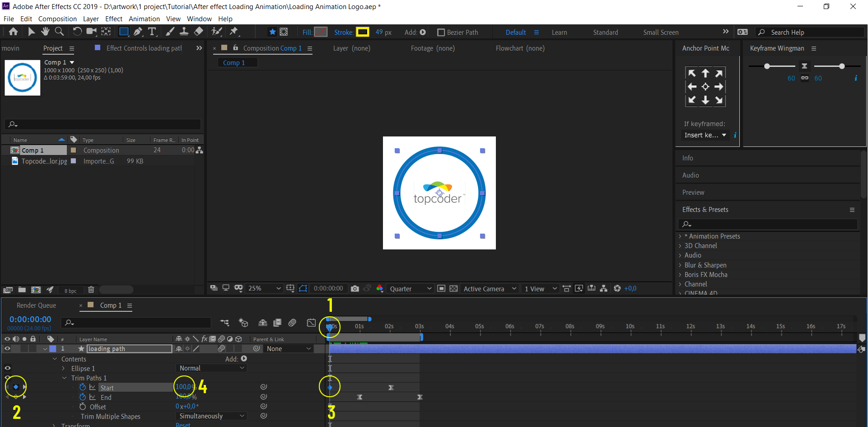
Task: Open the Preview panel
Action: (693, 192)
